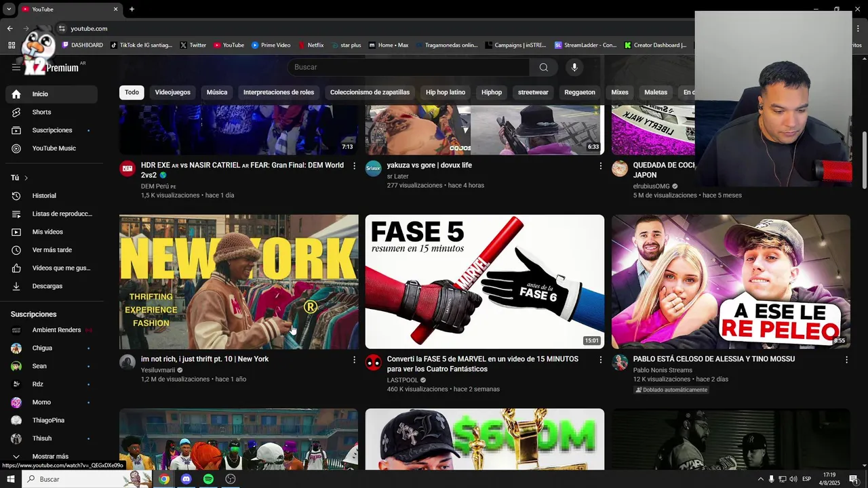Select the Reggaeton filter chip

[580, 92]
